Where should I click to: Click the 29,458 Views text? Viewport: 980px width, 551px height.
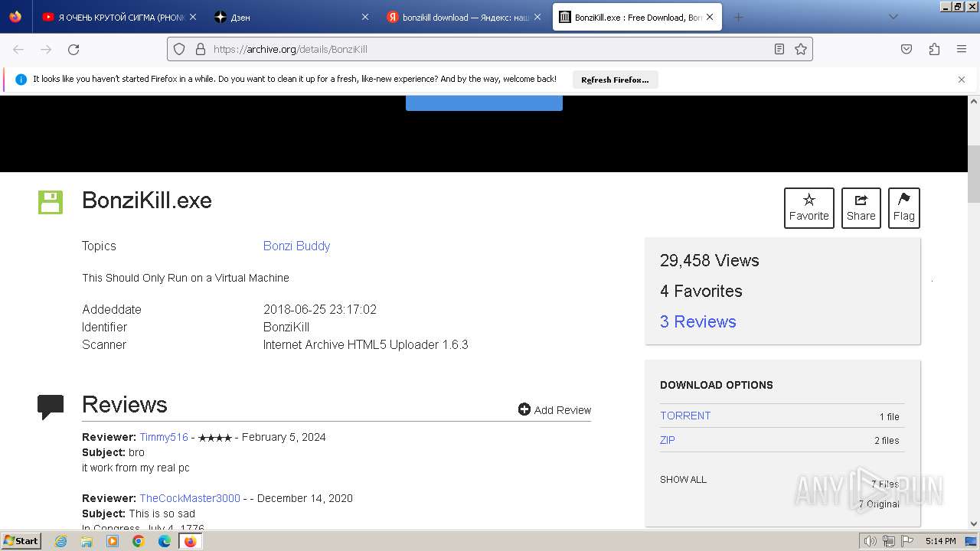(x=709, y=260)
